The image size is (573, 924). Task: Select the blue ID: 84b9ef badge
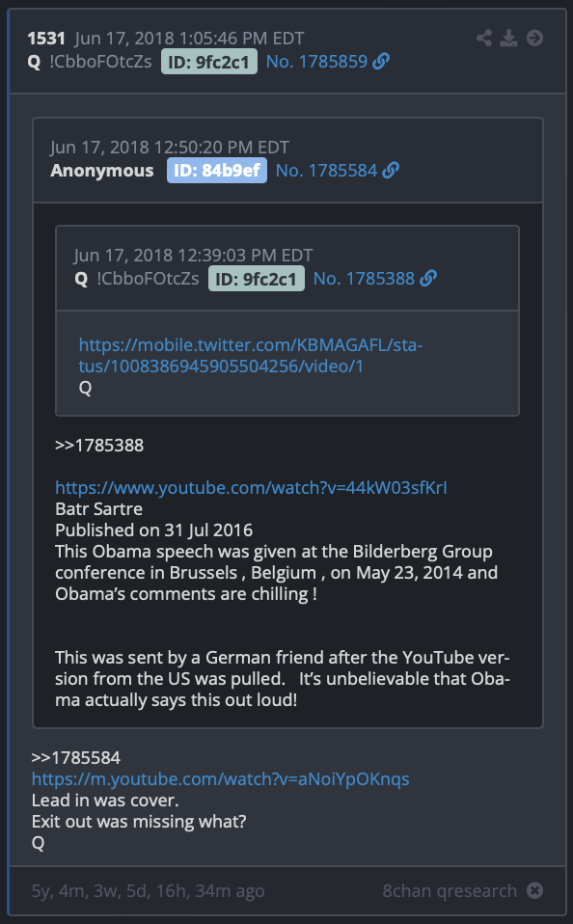tap(217, 171)
